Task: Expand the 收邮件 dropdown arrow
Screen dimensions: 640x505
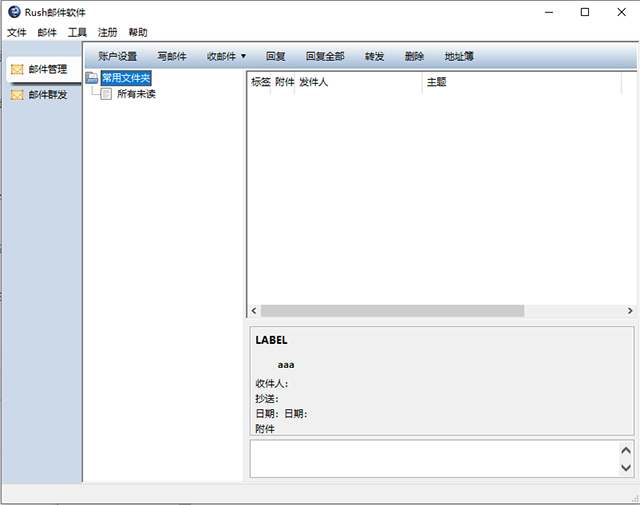Action: [x=243, y=56]
